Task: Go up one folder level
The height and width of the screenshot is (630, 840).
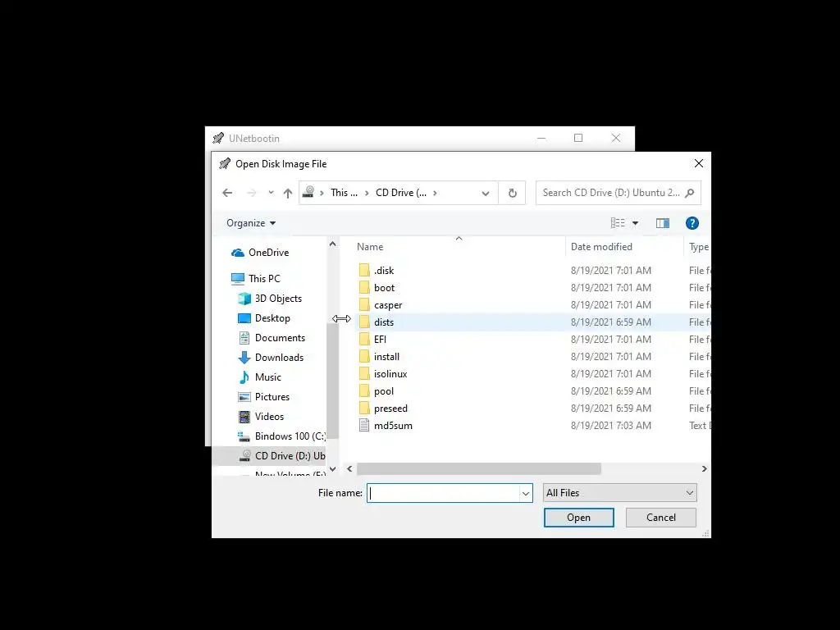Action: pos(288,193)
